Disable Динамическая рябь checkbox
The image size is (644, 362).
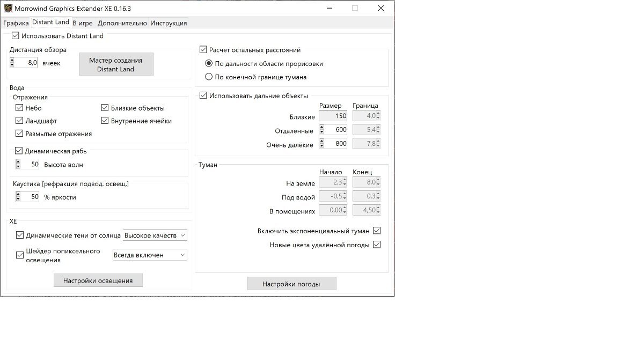point(19,151)
